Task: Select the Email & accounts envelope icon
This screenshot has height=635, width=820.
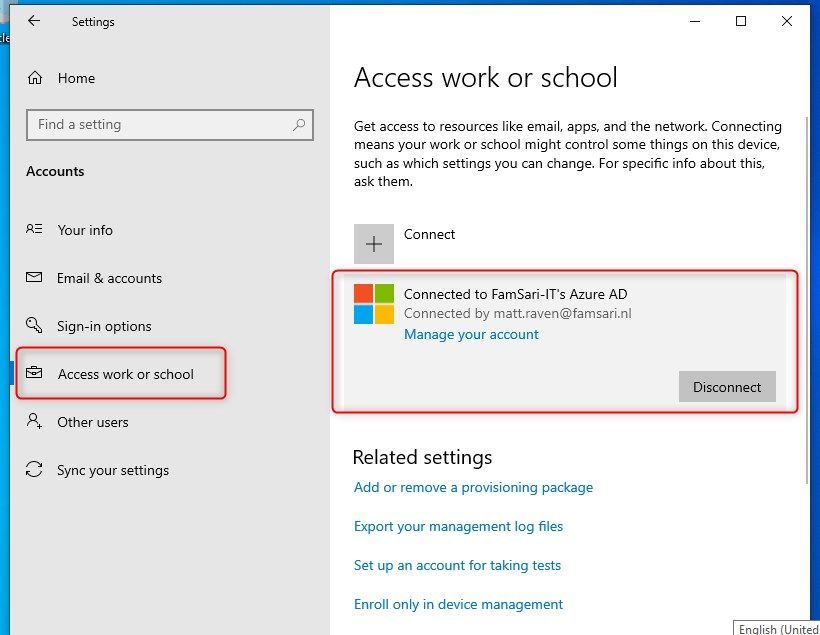Action: [35, 277]
